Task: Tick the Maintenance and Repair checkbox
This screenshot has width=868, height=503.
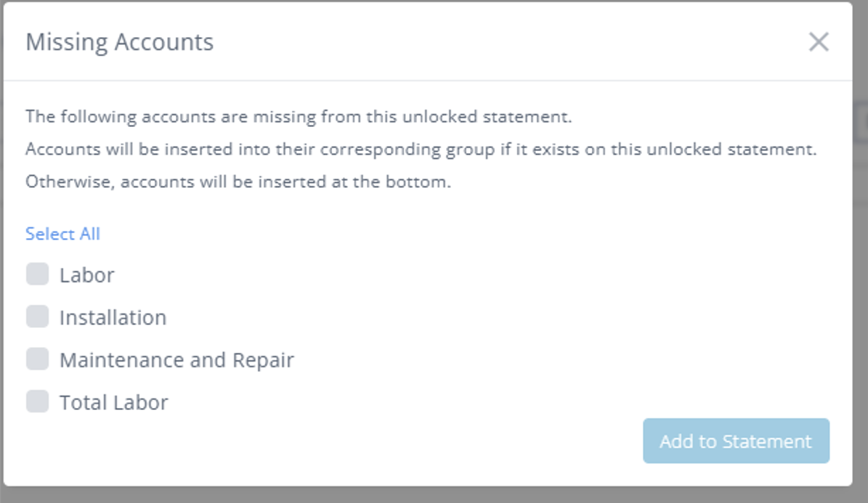Action: click(37, 359)
